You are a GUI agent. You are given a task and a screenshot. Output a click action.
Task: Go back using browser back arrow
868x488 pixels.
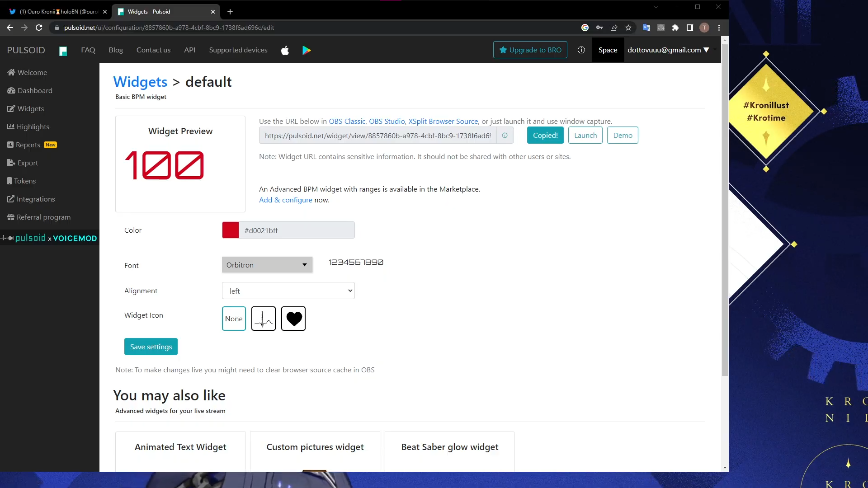click(10, 28)
